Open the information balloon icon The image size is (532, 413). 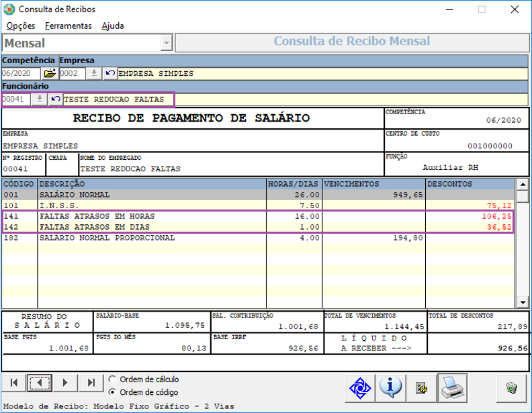coord(390,388)
